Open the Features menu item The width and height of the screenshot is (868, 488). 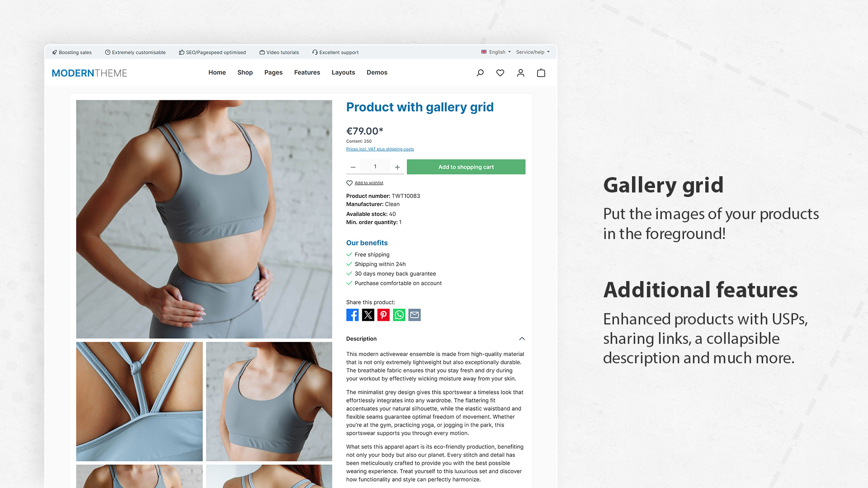(307, 72)
